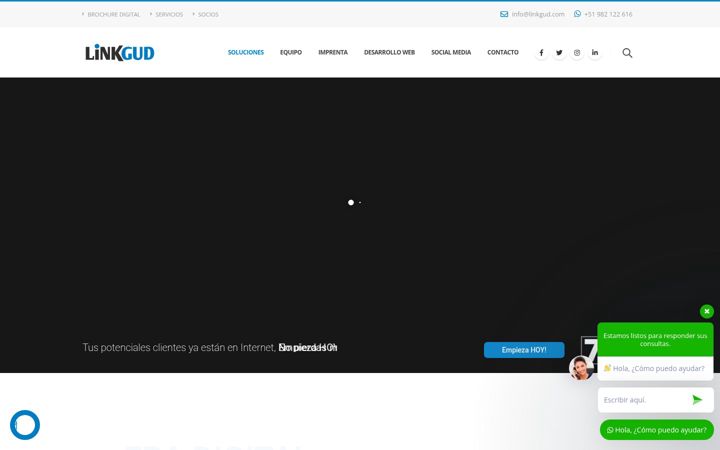Click the chat agent avatar photo
Image resolution: width=720 pixels, height=450 pixels.
[x=581, y=368]
